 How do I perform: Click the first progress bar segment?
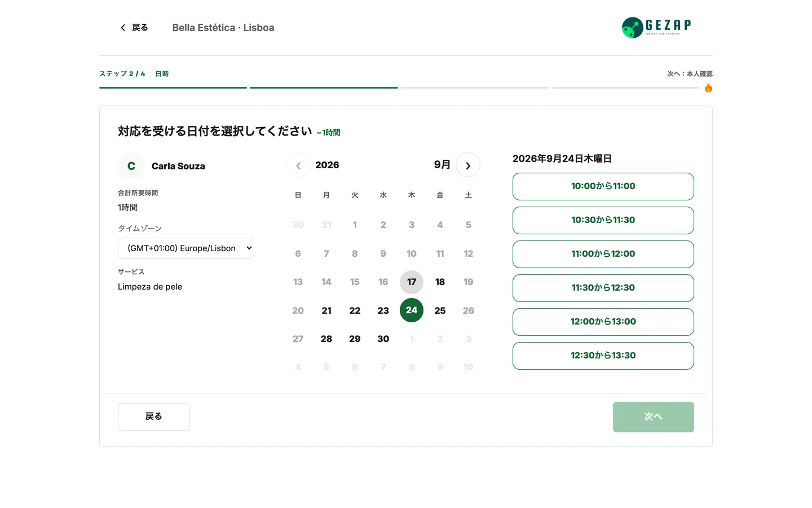173,87
